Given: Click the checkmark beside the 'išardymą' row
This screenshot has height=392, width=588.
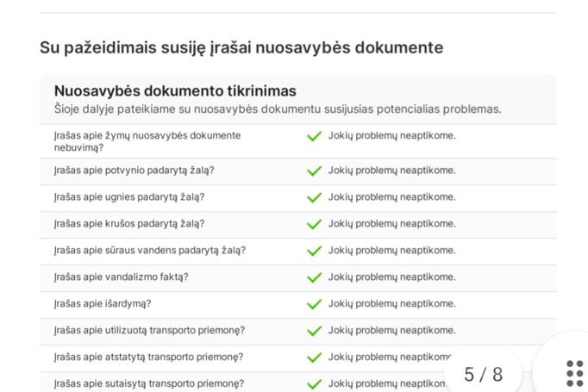Looking at the screenshot, I should coord(315,304).
